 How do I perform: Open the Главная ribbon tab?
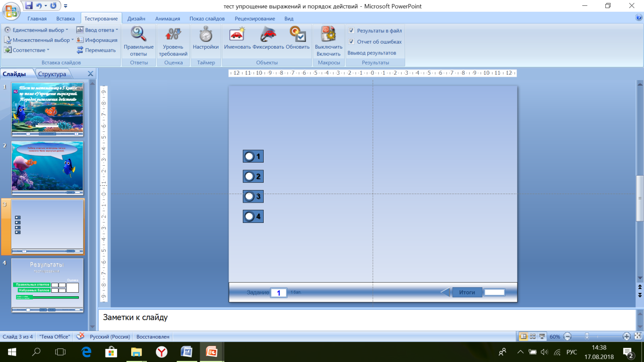coord(37,18)
